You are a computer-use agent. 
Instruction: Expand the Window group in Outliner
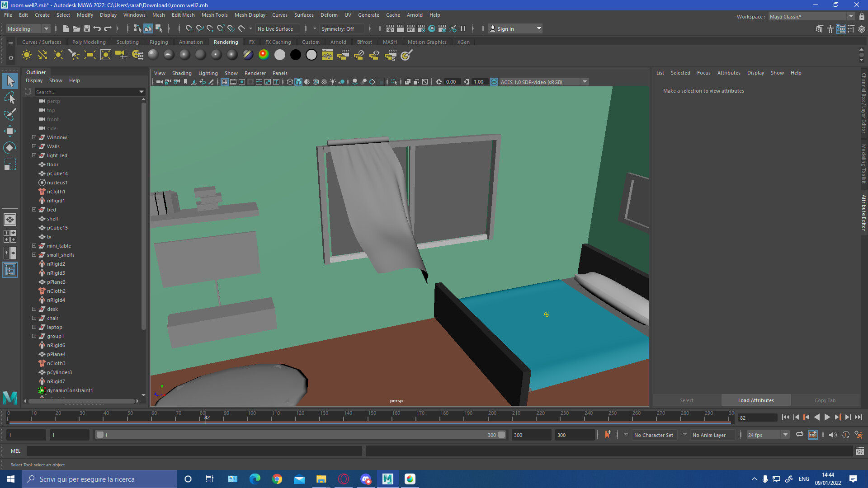tap(34, 137)
